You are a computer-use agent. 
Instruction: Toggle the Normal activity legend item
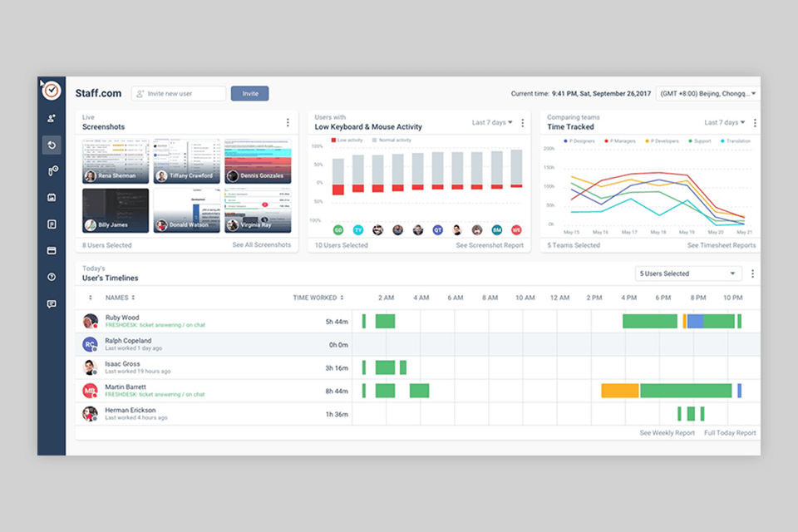pos(392,140)
